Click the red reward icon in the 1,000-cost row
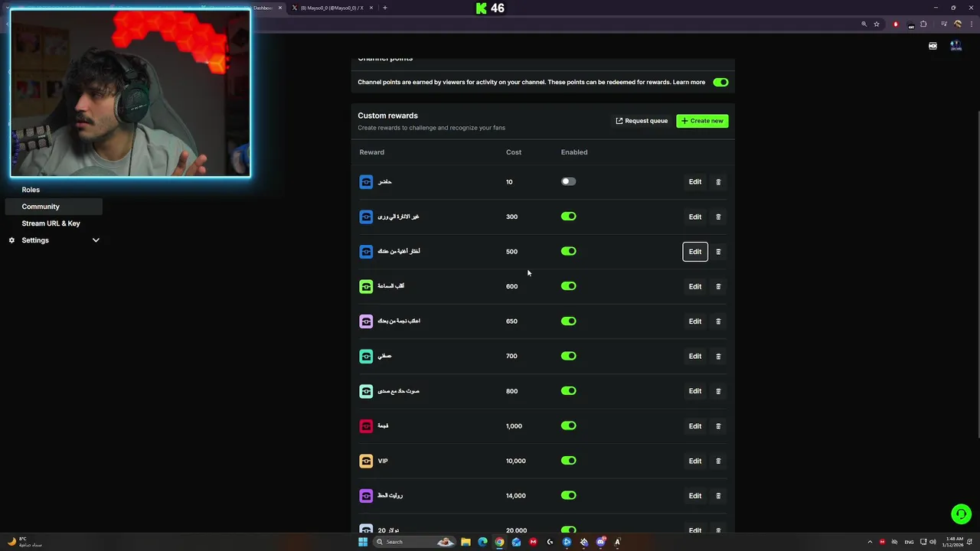 tap(366, 426)
